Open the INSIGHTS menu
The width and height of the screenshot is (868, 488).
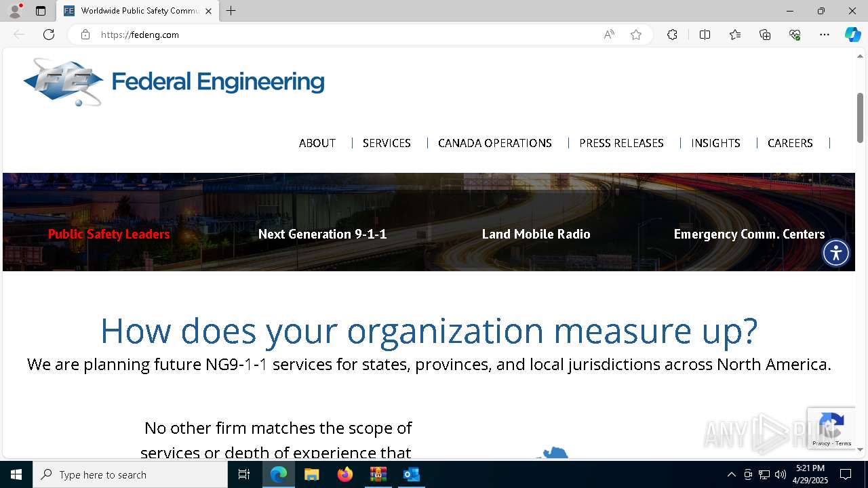pyautogui.click(x=715, y=143)
